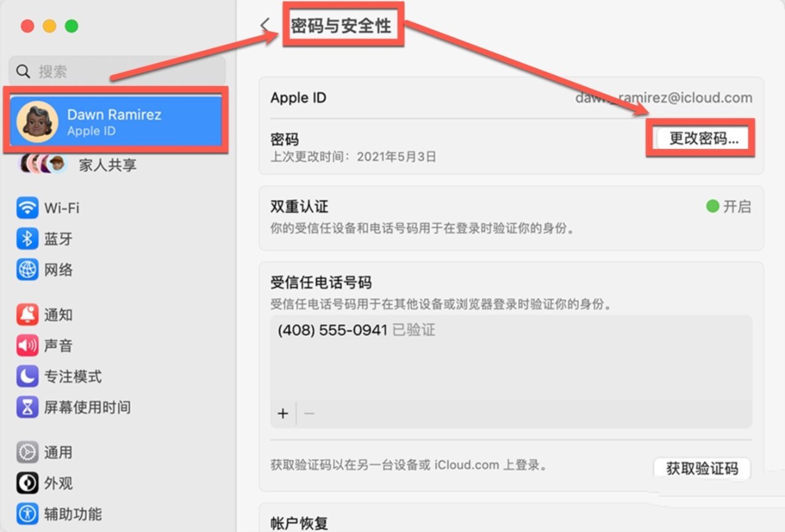Select the Accessibility (辅助功能) icon
Viewport: 785px width, 532px height.
click(27, 514)
